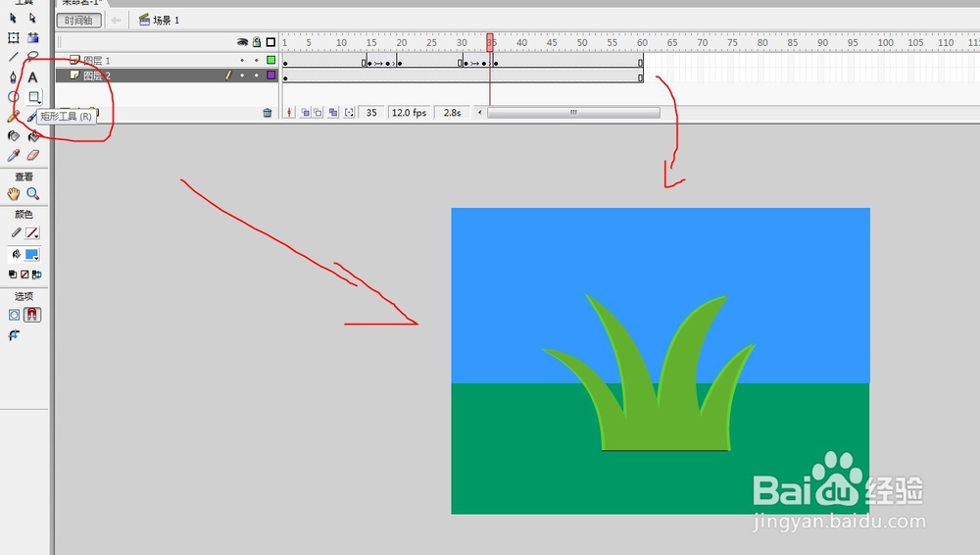Select the Rectangle tool
The width and height of the screenshot is (980, 555).
pyautogui.click(x=33, y=97)
